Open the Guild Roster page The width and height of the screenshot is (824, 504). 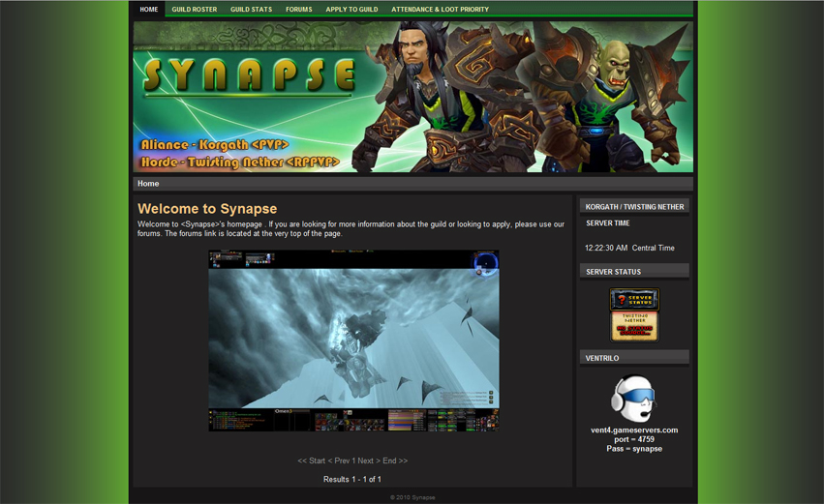click(x=195, y=10)
